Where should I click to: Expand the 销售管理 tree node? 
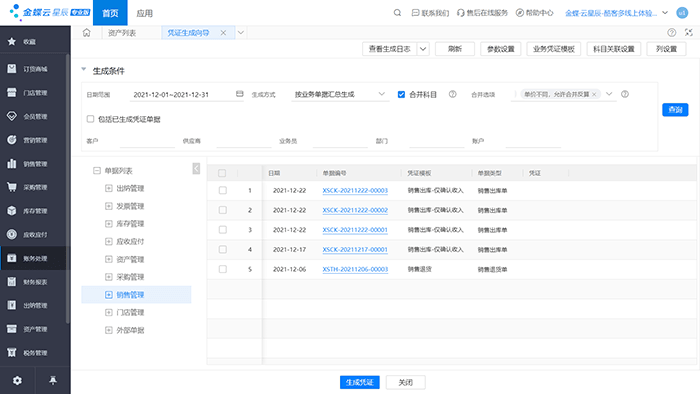click(108, 294)
